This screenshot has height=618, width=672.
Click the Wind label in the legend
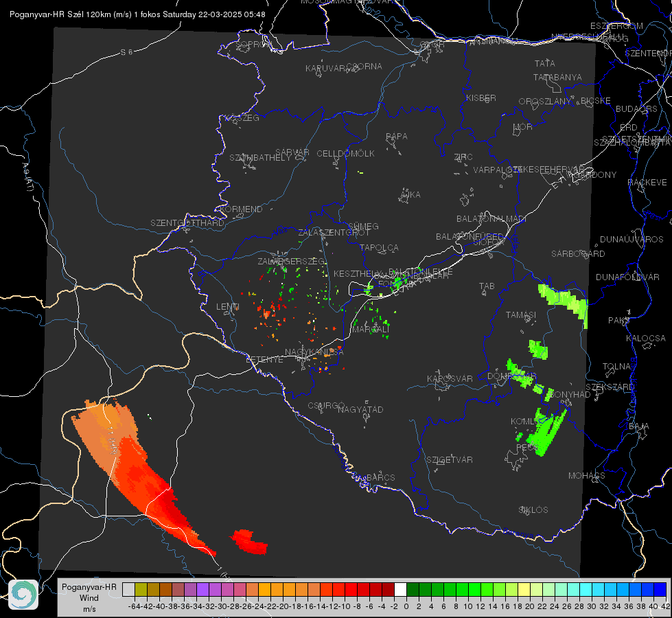(89, 598)
